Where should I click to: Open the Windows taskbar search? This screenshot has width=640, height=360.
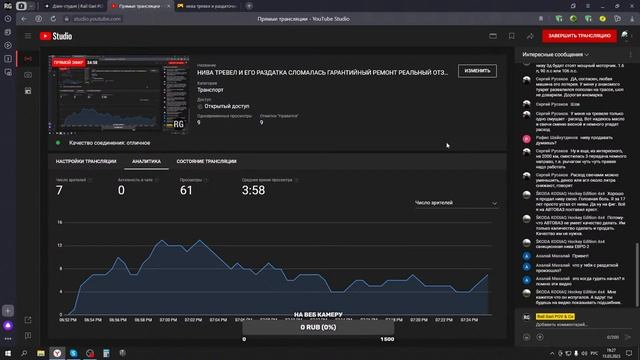click(24, 353)
